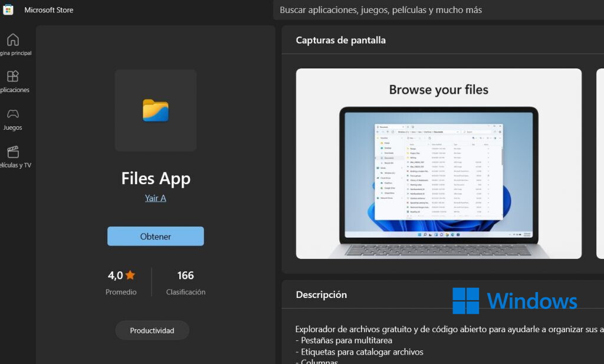Screen dimensions: 604x364
Task: Click 'Etiquetas para catalogar archivos' line
Action: tap(359, 352)
